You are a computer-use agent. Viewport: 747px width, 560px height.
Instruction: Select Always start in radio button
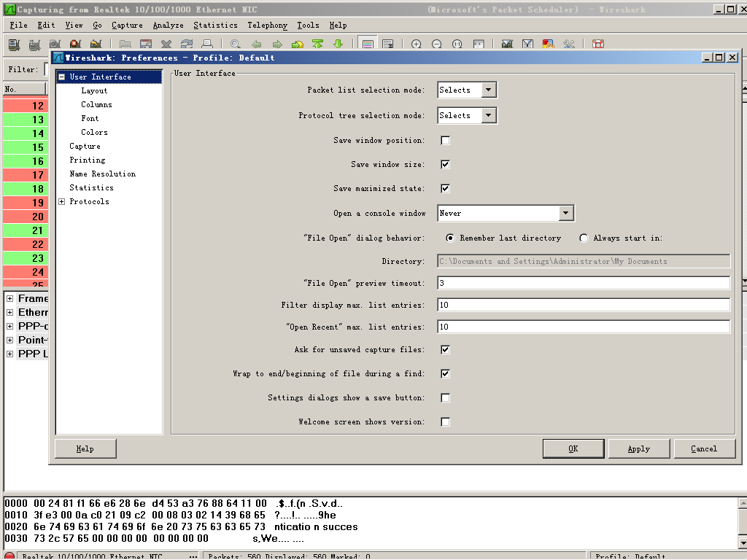pyautogui.click(x=584, y=238)
